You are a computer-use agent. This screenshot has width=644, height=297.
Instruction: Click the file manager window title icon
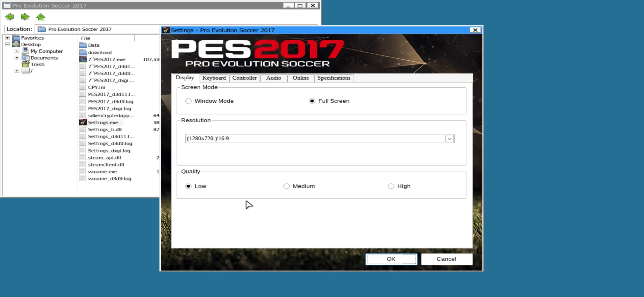pyautogui.click(x=7, y=5)
